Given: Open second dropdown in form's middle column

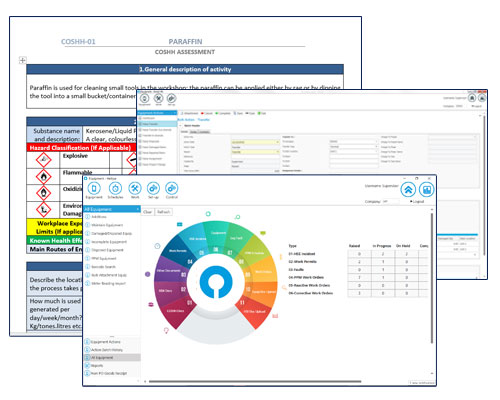Looking at the screenshot, I should coord(354,147).
